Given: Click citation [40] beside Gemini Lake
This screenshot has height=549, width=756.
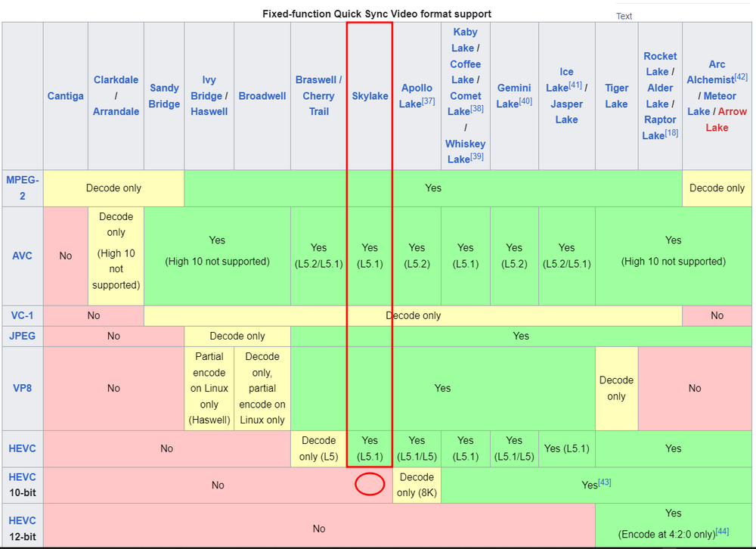Looking at the screenshot, I should (x=525, y=101).
